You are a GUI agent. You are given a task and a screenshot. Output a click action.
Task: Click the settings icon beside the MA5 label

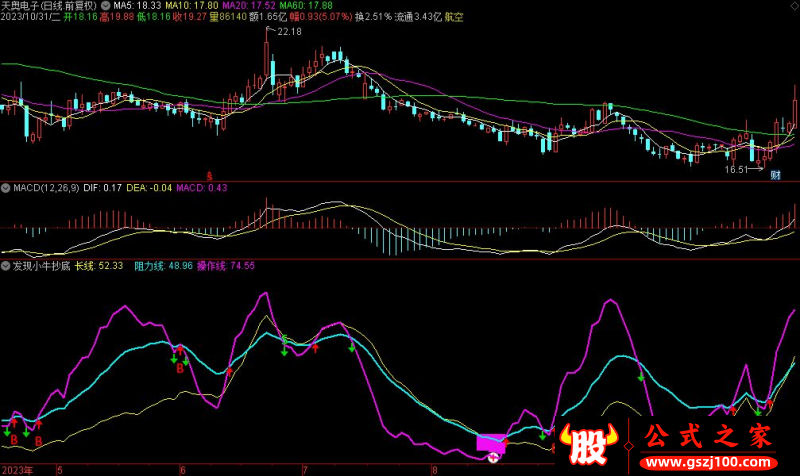pyautogui.click(x=107, y=6)
